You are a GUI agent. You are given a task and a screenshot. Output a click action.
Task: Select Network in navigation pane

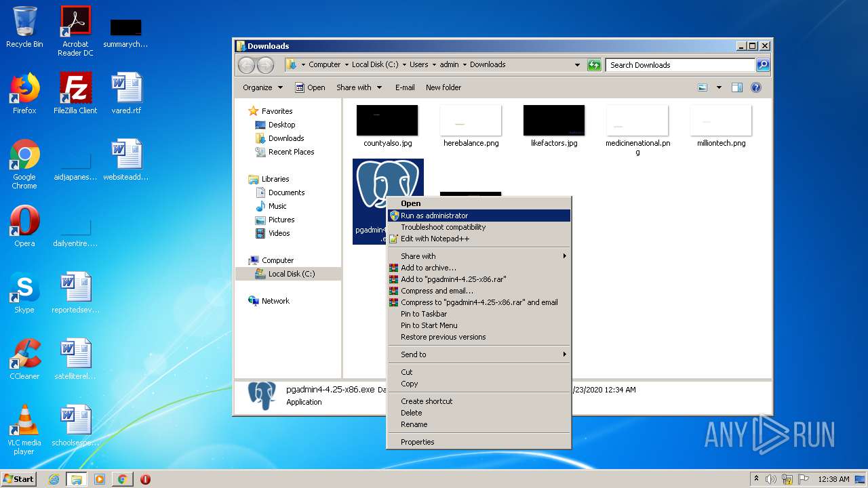269,301
